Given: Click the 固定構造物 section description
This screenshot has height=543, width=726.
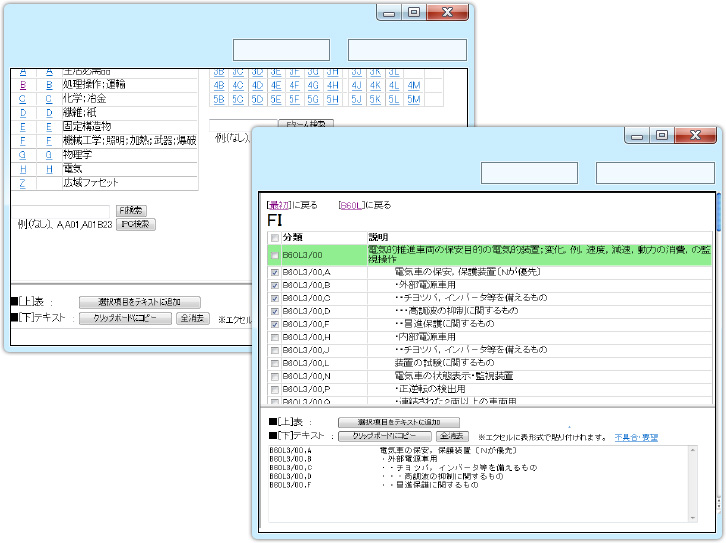Looking at the screenshot, I should click(87, 126).
